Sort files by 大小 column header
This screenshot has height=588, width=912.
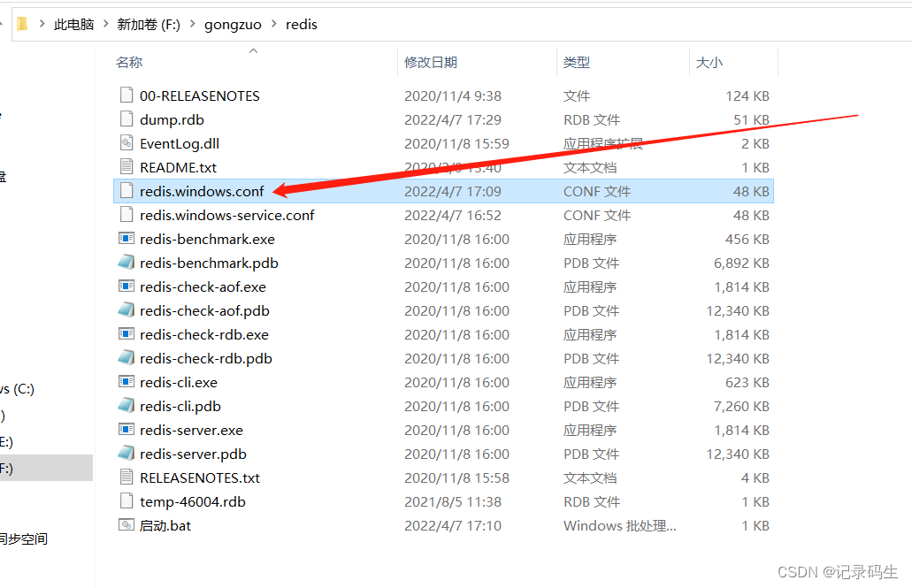709,62
